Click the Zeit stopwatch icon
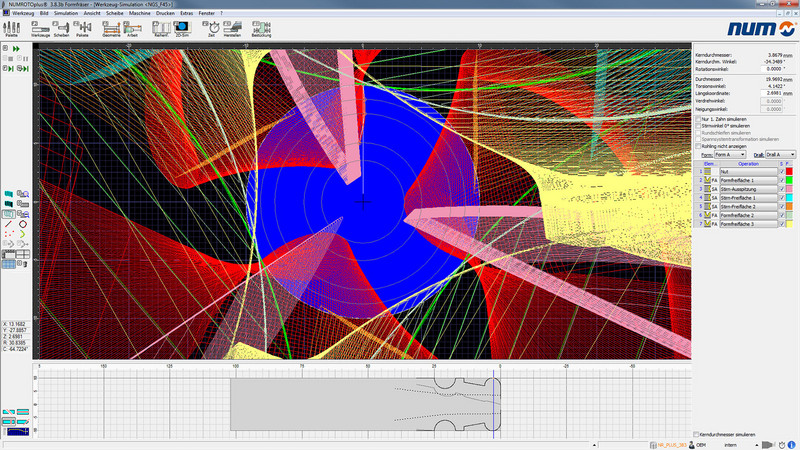Image resolution: width=800 pixels, height=450 pixels. click(x=211, y=29)
